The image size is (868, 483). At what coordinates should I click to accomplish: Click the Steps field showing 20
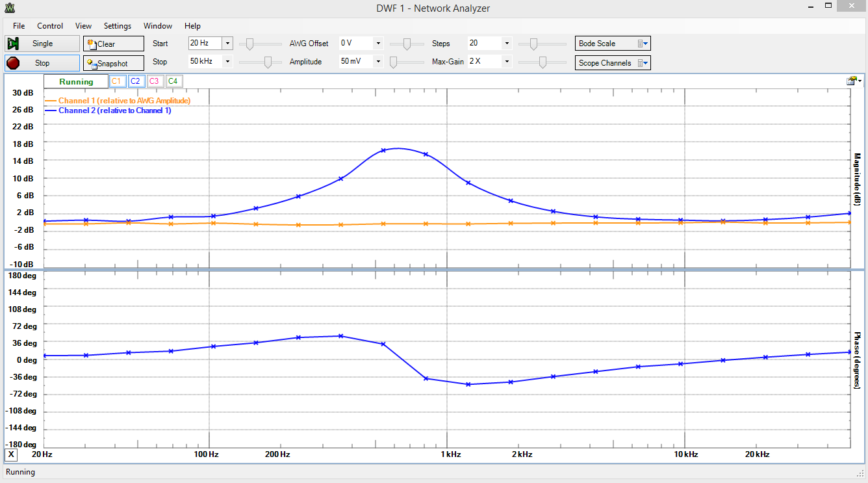click(484, 44)
